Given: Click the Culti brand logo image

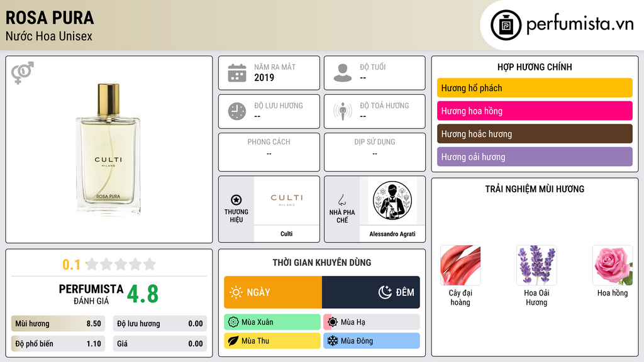Looking at the screenshot, I should click(x=286, y=200).
